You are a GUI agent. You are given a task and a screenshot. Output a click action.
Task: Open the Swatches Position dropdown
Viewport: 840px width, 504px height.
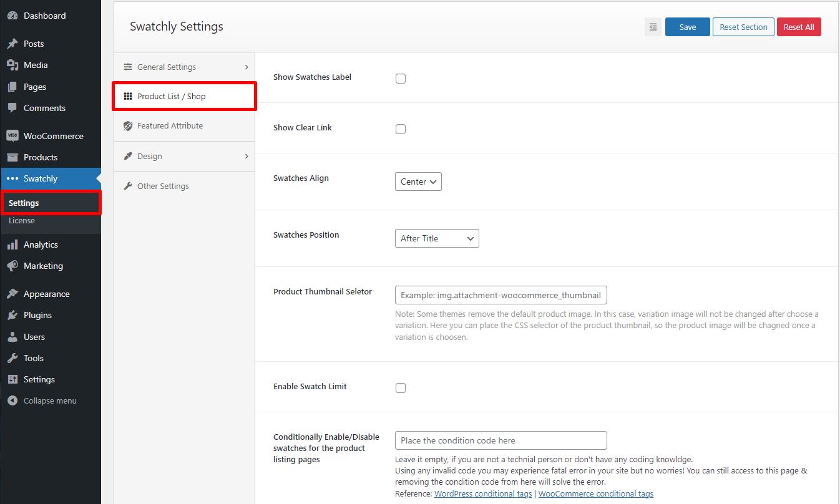(x=437, y=238)
